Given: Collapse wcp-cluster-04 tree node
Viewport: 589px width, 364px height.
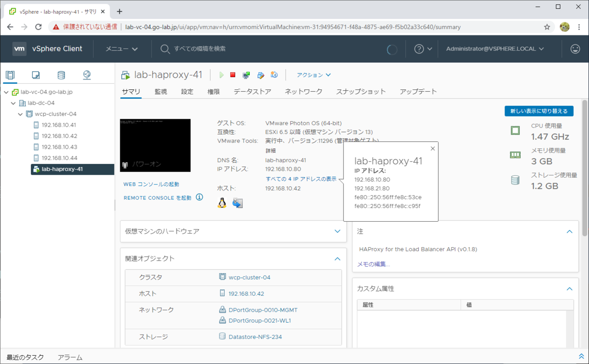Looking at the screenshot, I should pyautogui.click(x=20, y=114).
